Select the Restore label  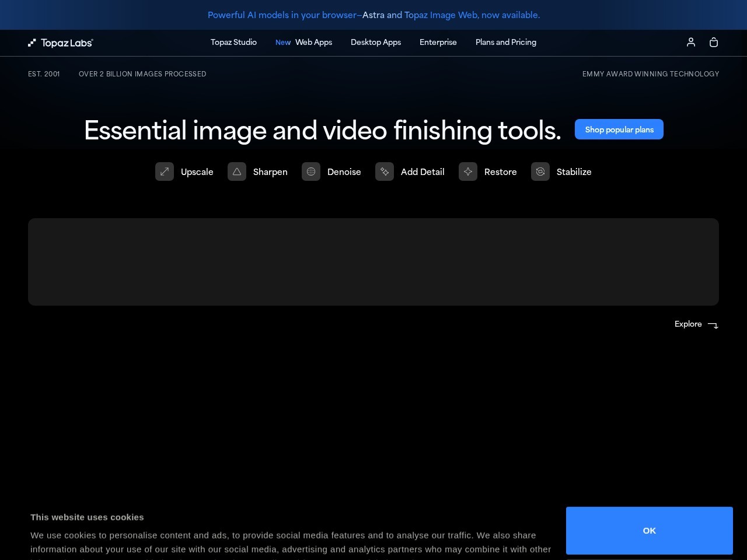501,171
